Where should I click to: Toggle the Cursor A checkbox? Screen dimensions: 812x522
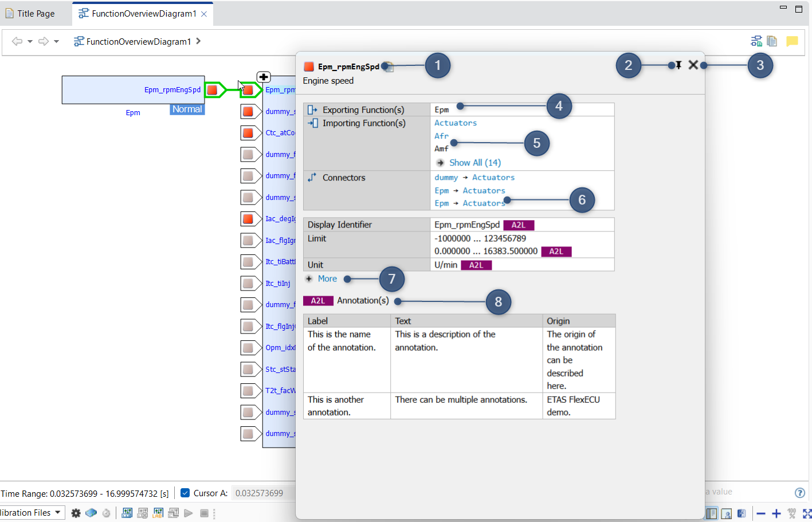(x=185, y=493)
